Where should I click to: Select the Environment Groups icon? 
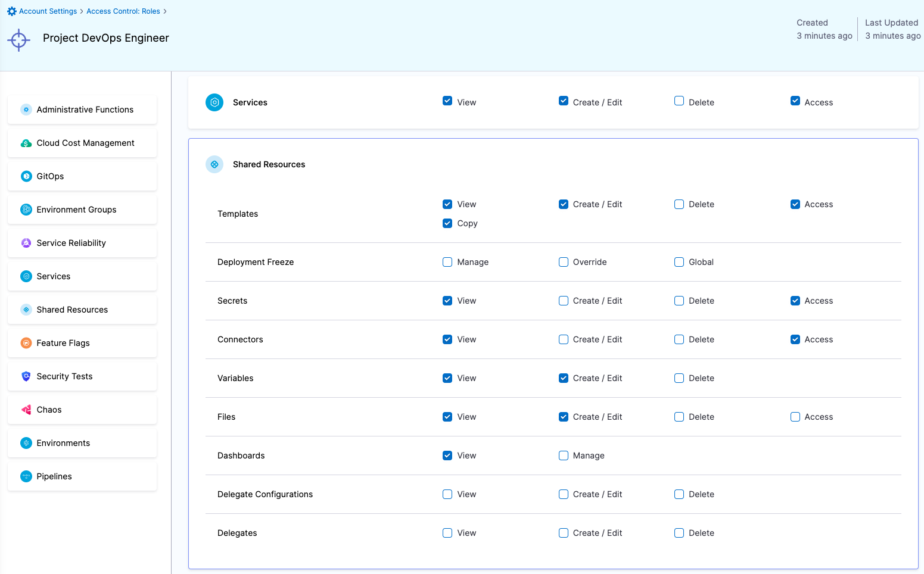(x=26, y=209)
